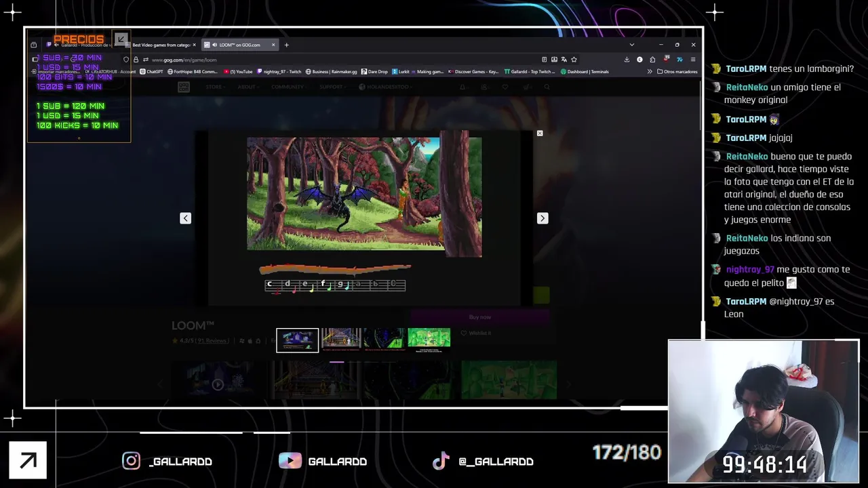Open the nightray_97 - Twitch bookmark
Screen dimensions: 868x488
(x=279, y=71)
